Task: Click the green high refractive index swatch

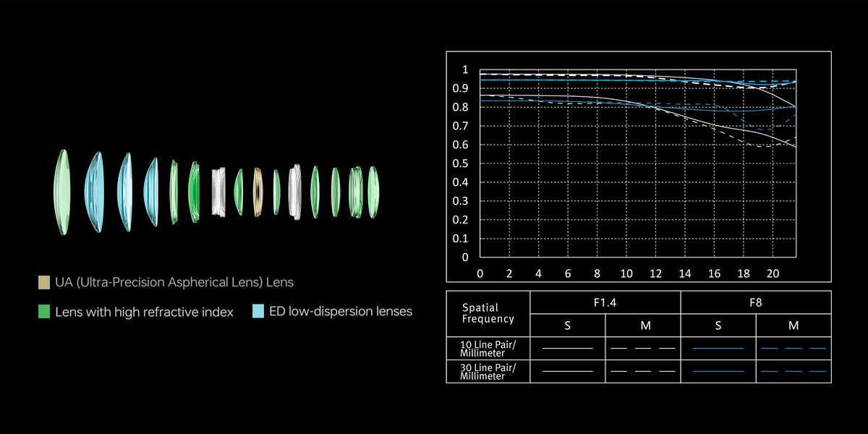Action: [x=43, y=312]
